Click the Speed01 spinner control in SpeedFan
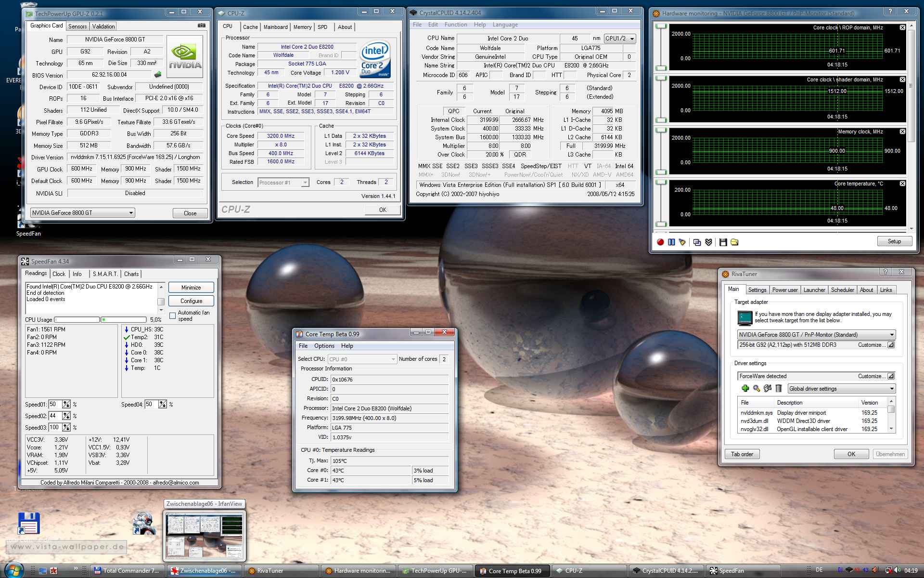This screenshot has width=924, height=578. [x=66, y=405]
